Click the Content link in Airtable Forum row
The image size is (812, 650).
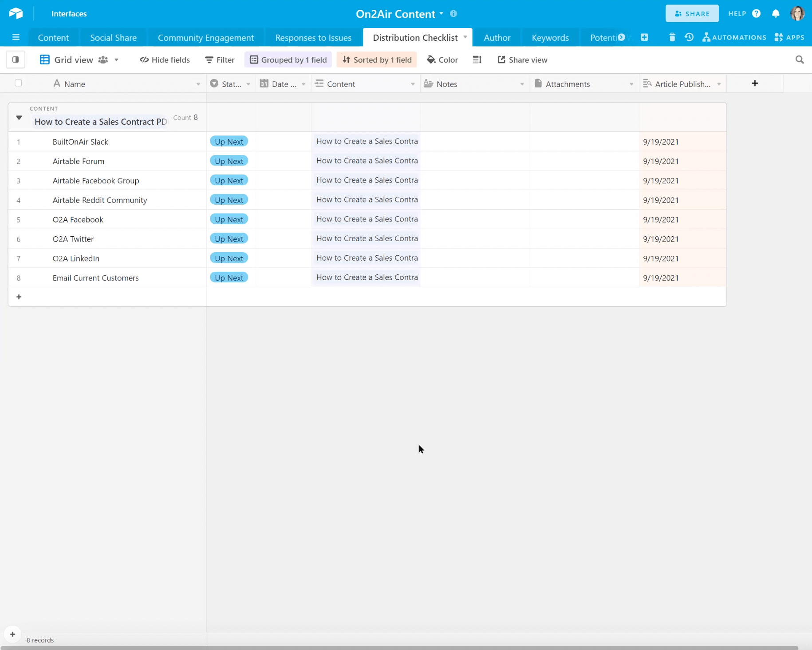tap(367, 161)
